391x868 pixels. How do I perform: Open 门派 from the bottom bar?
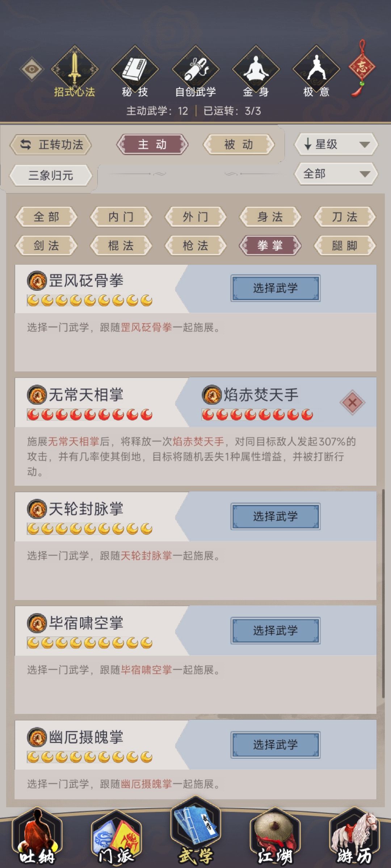pyautogui.click(x=116, y=836)
